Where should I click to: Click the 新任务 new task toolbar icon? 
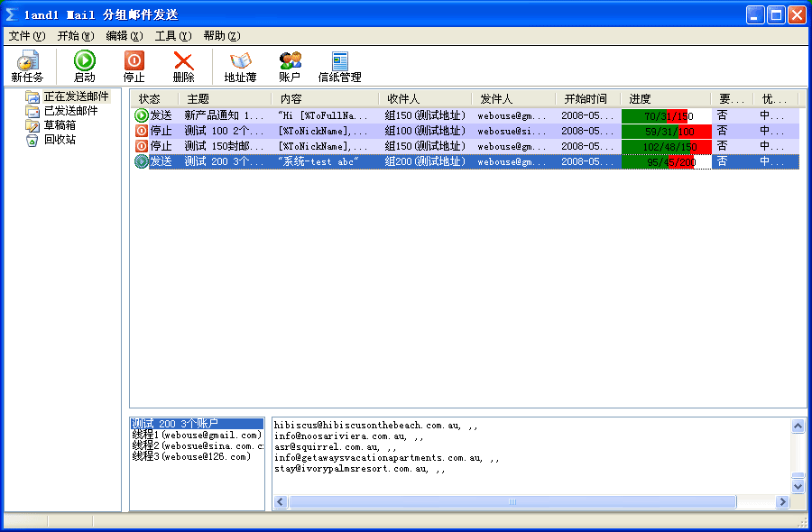click(x=27, y=66)
